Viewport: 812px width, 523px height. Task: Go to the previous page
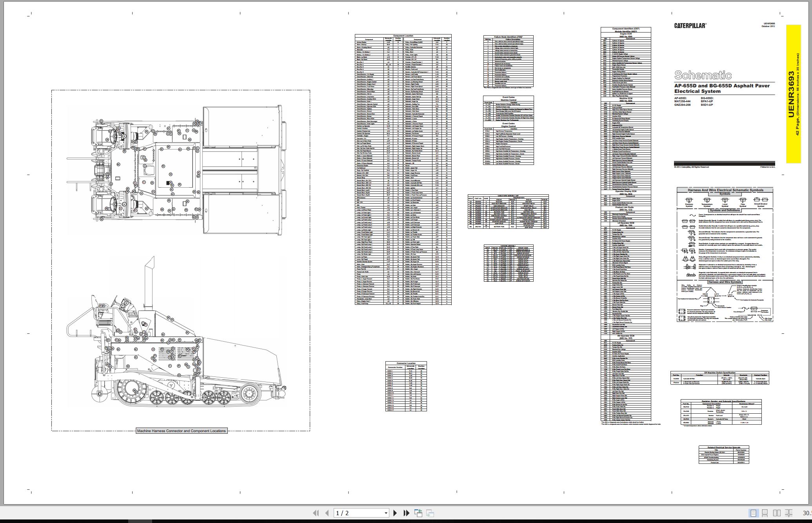click(x=327, y=513)
